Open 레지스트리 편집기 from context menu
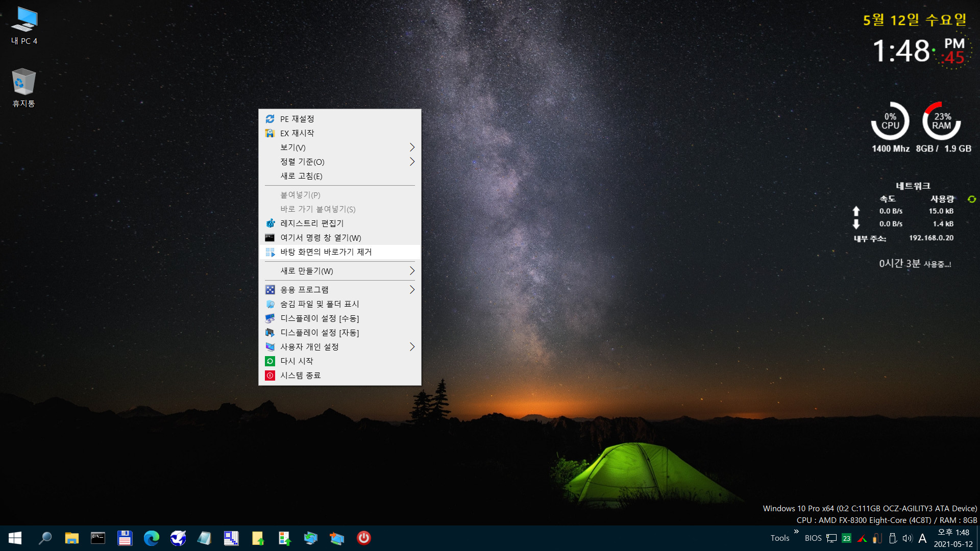This screenshot has width=980, height=551. 340,223
